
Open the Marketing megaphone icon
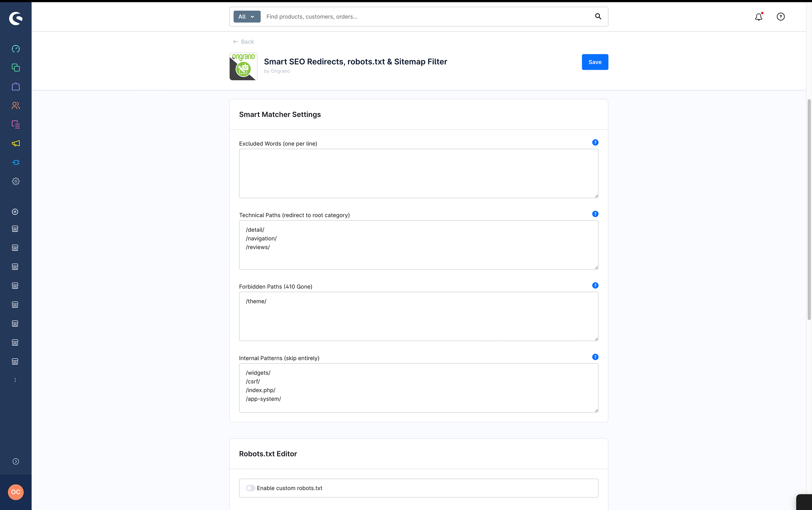coord(15,144)
